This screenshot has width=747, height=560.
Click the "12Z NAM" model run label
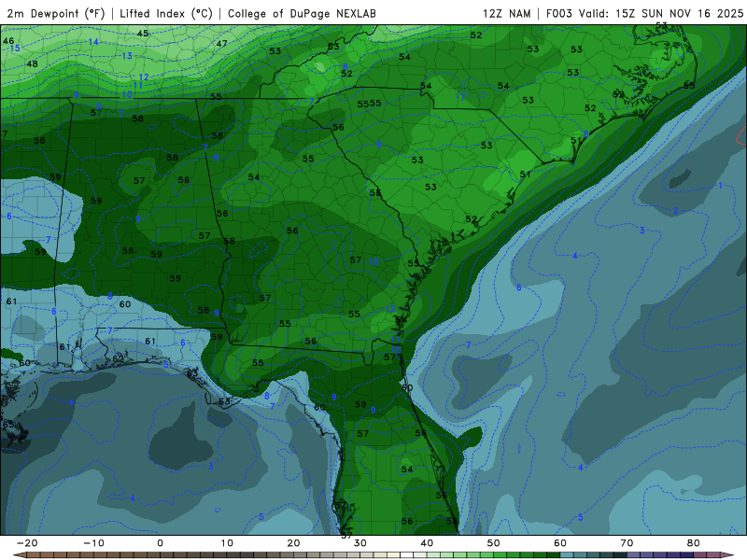[x=506, y=13]
